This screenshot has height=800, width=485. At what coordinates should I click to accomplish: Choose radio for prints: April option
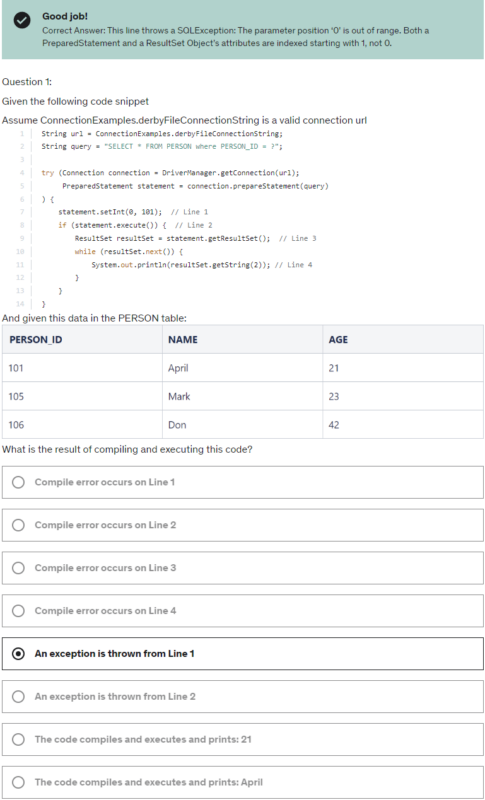click(x=18, y=782)
